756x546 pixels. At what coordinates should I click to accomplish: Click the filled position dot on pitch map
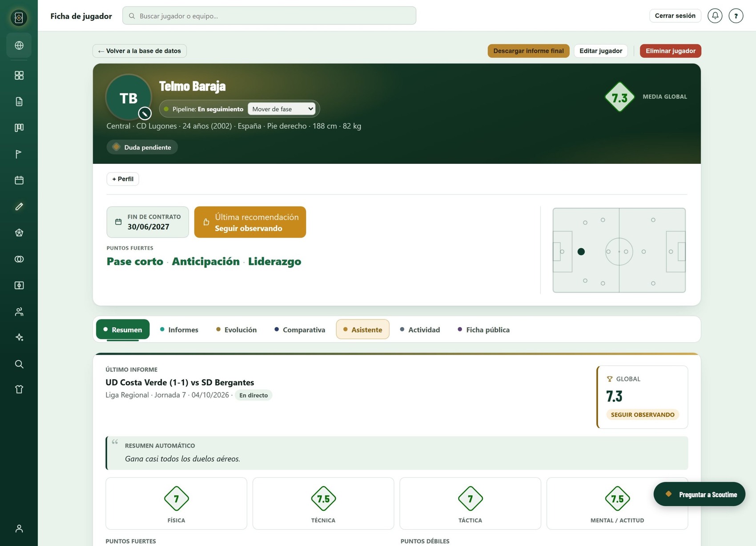click(581, 252)
